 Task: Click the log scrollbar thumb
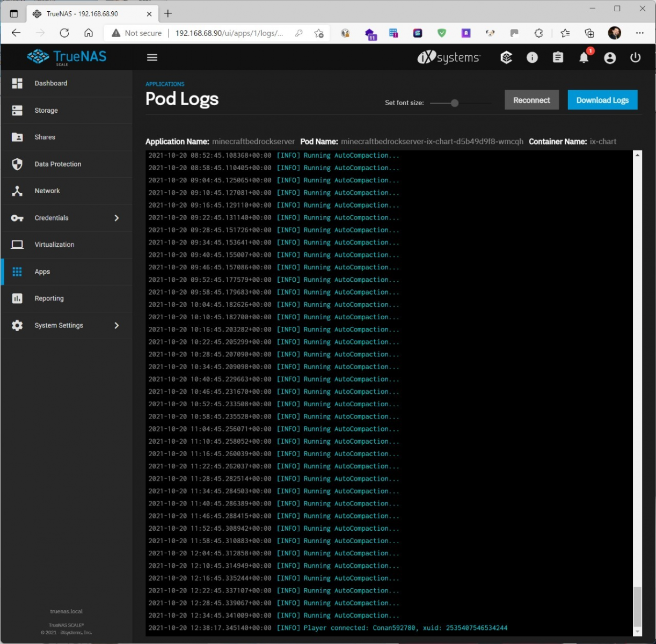[638, 606]
